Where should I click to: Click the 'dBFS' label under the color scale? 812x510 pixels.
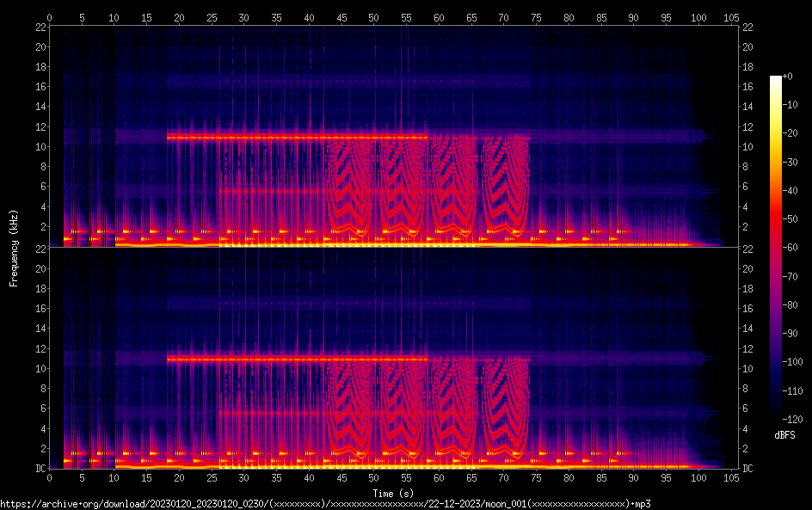click(x=784, y=436)
